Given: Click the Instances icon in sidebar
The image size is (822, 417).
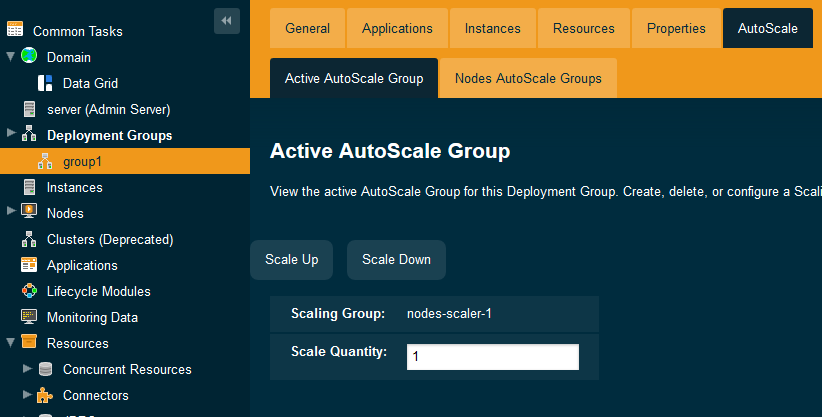Looking at the screenshot, I should pos(29,187).
